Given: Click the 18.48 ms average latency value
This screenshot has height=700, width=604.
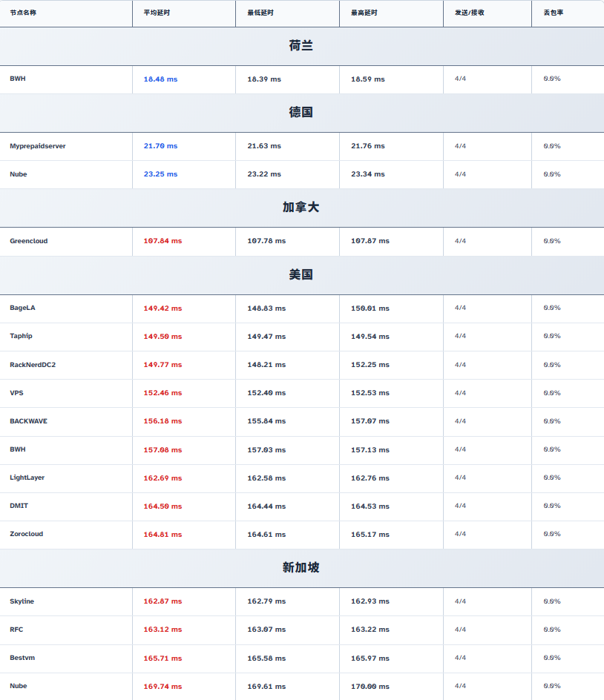Looking at the screenshot, I should (160, 79).
